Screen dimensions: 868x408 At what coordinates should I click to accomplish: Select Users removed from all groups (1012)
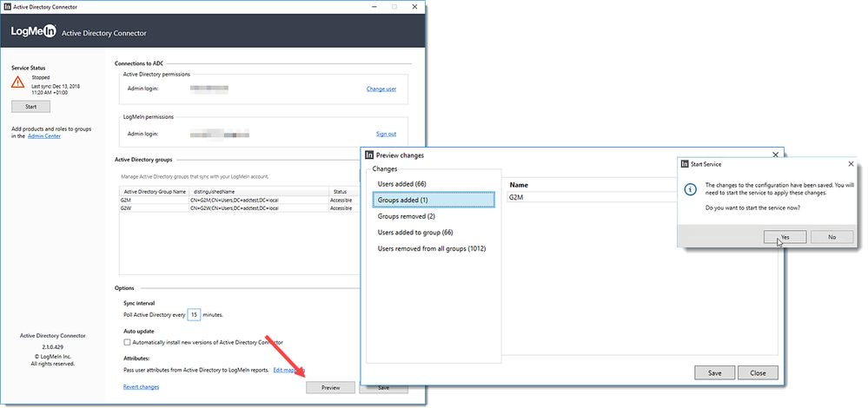pos(433,249)
